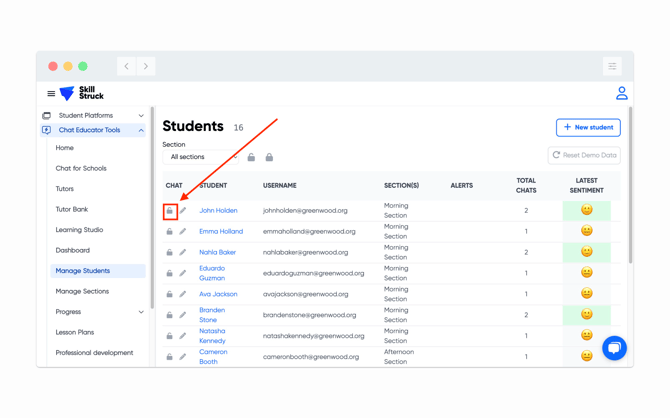Go back using the browser back arrow

coord(127,67)
